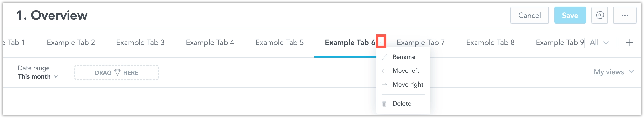Expand the All tabs dropdown
644x118 pixels.
tap(599, 43)
